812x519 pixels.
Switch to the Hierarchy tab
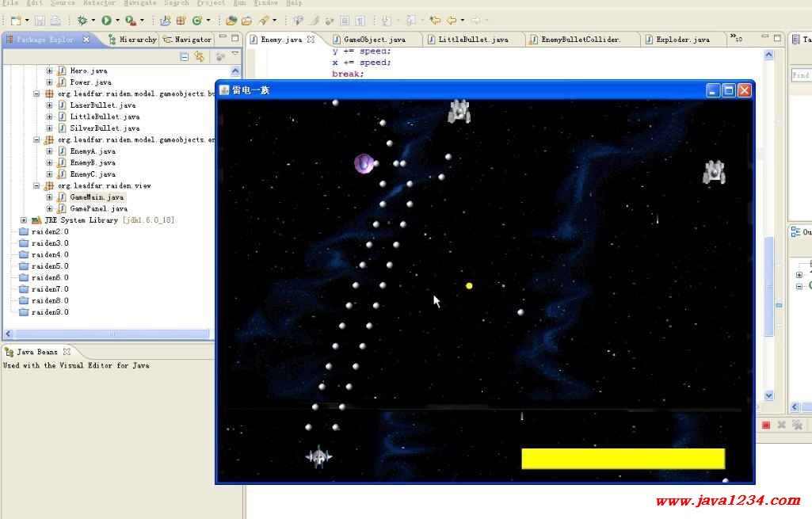132,40
